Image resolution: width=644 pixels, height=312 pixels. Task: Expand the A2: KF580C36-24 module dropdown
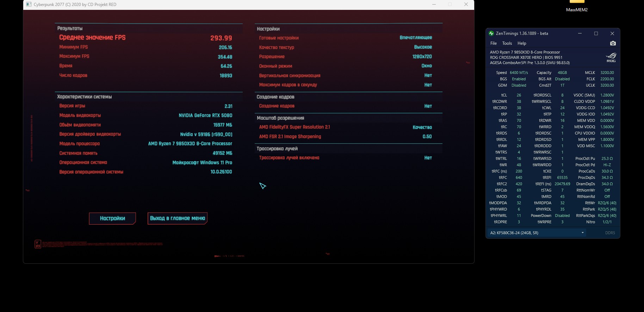tap(537, 233)
